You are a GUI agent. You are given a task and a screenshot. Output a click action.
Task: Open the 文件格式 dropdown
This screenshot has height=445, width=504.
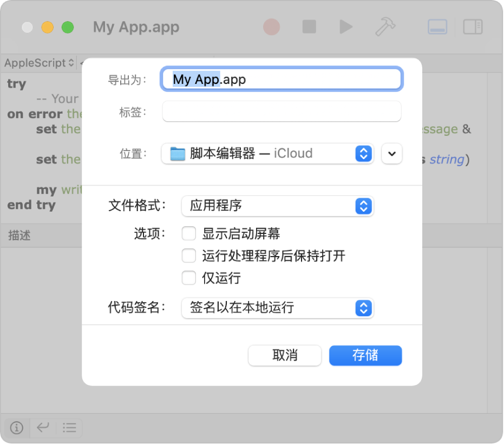pos(277,206)
